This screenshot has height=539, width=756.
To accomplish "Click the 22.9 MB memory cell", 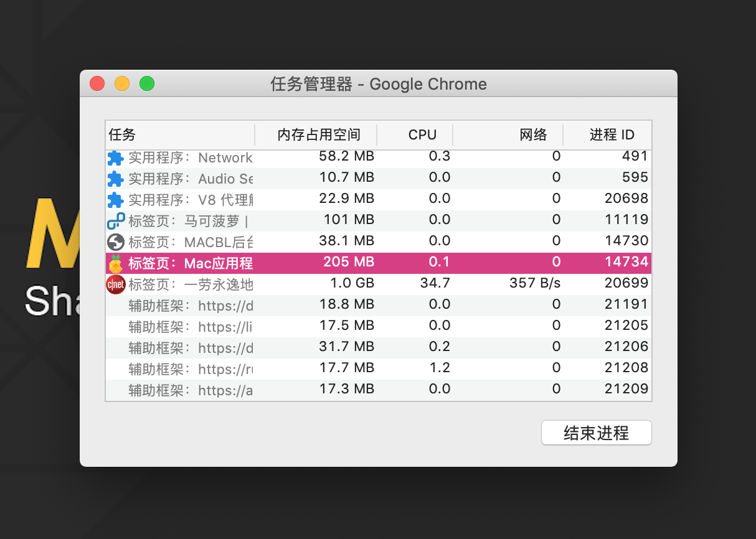I will (346, 199).
